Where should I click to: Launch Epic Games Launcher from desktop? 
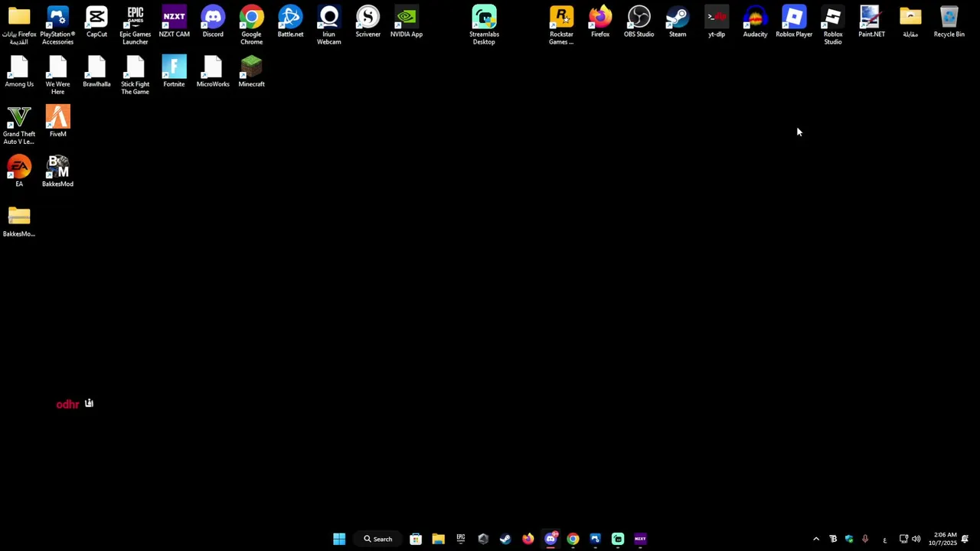pyautogui.click(x=135, y=25)
